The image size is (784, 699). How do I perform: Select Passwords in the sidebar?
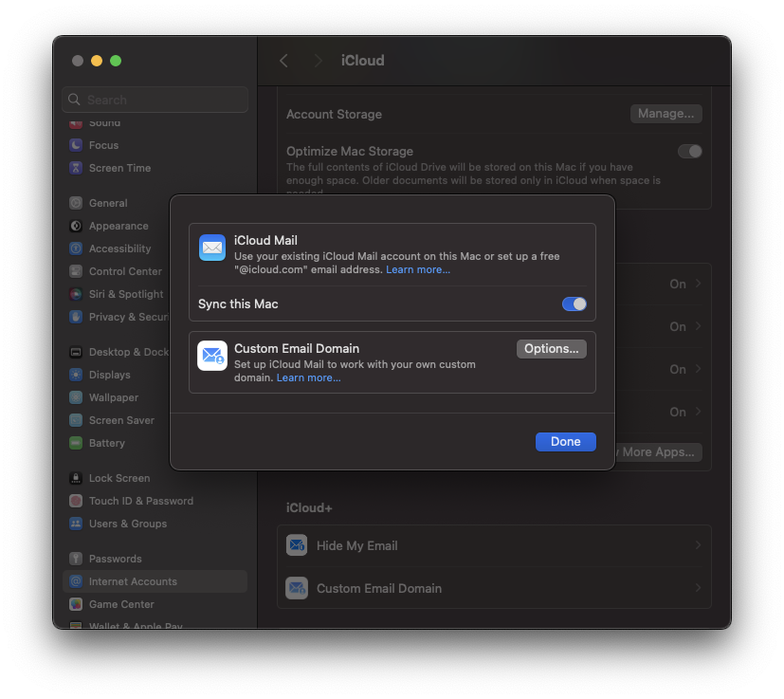[155, 559]
